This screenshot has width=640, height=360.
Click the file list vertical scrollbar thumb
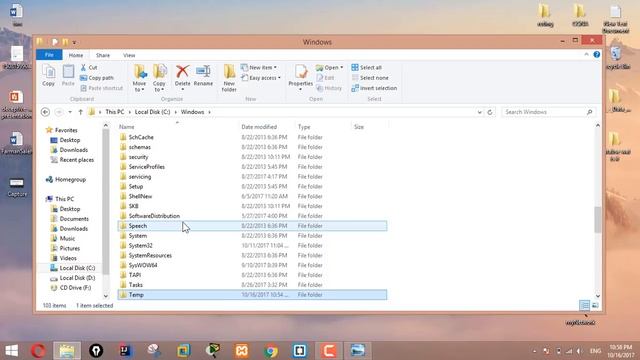click(x=598, y=220)
